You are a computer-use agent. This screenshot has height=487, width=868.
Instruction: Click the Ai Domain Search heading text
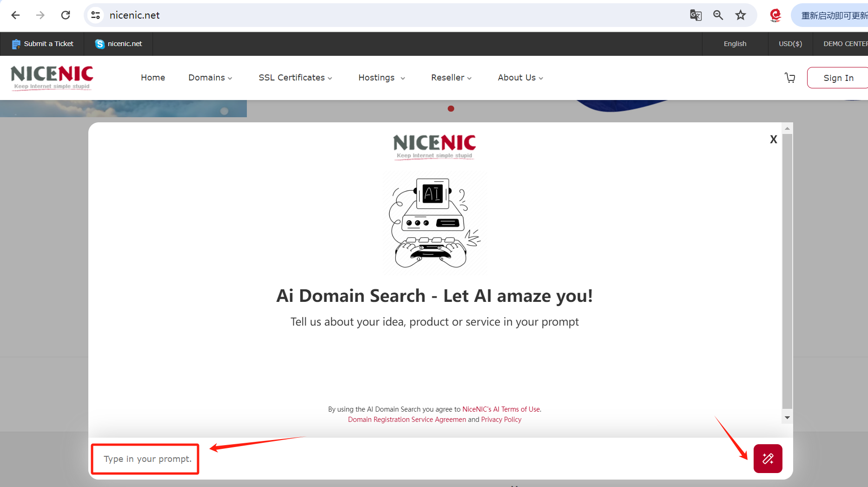coord(434,296)
